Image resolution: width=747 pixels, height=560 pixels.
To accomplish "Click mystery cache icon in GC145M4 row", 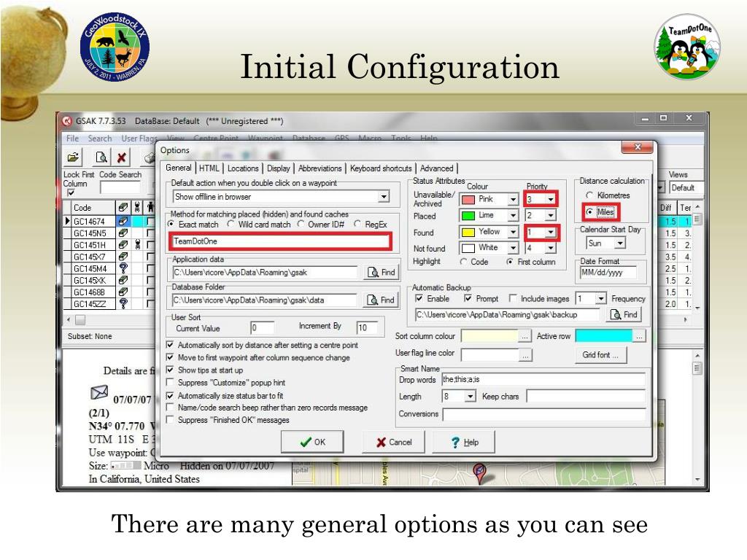I will (123, 268).
